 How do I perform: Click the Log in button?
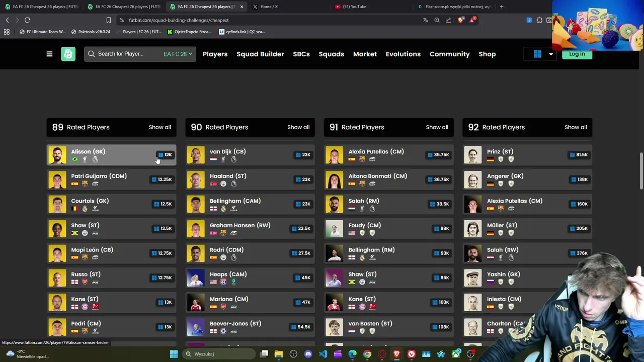coord(577,54)
